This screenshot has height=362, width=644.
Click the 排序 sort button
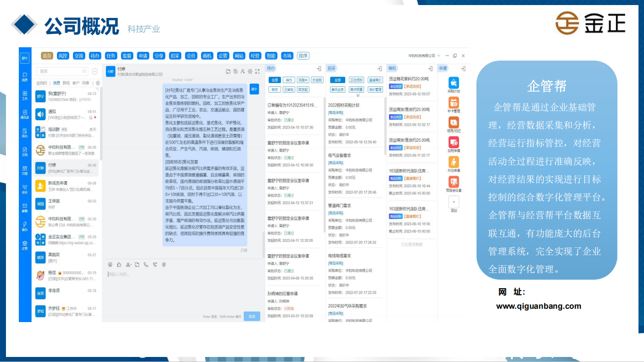click(x=303, y=56)
